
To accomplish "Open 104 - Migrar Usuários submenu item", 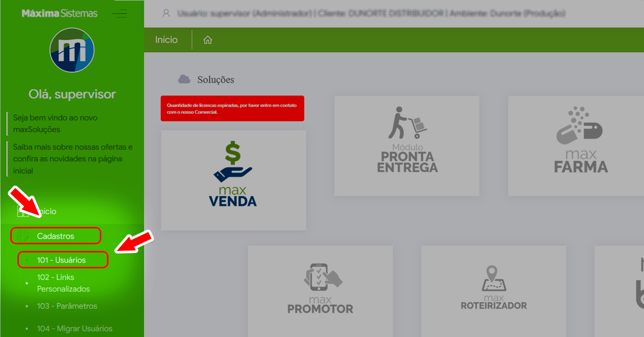I will click(75, 329).
